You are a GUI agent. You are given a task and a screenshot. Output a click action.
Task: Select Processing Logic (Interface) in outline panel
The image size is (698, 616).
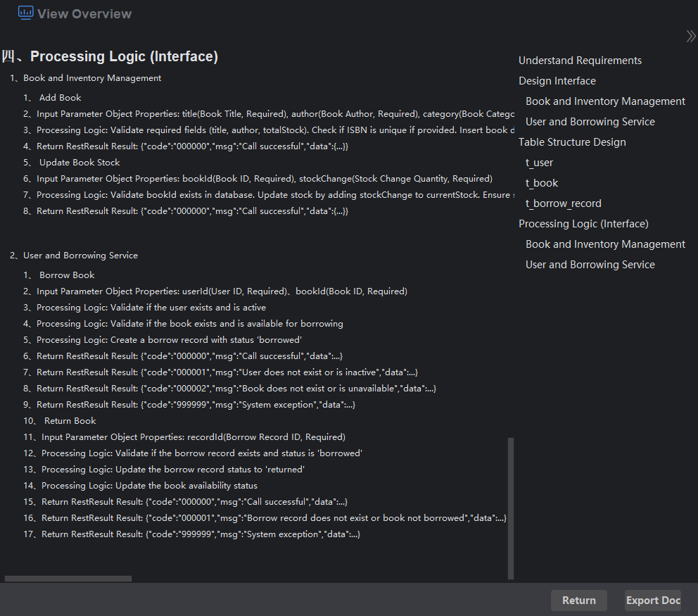point(583,224)
